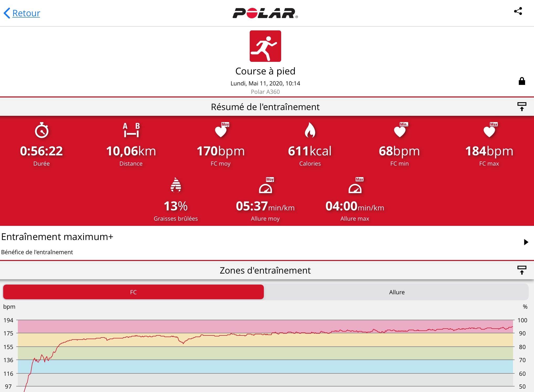
Task: Tap the back chevron arrow
Action: tap(7, 13)
